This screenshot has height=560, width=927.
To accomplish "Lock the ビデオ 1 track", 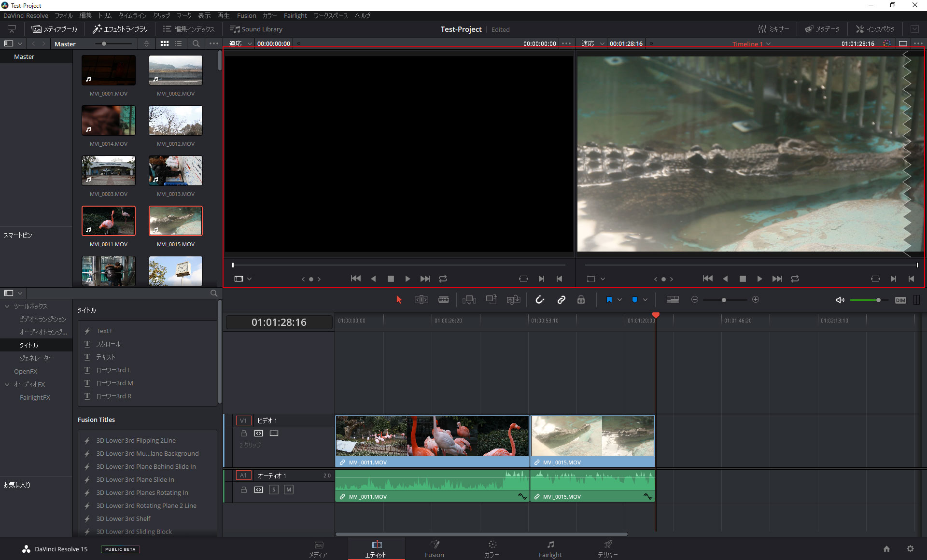I will click(244, 433).
